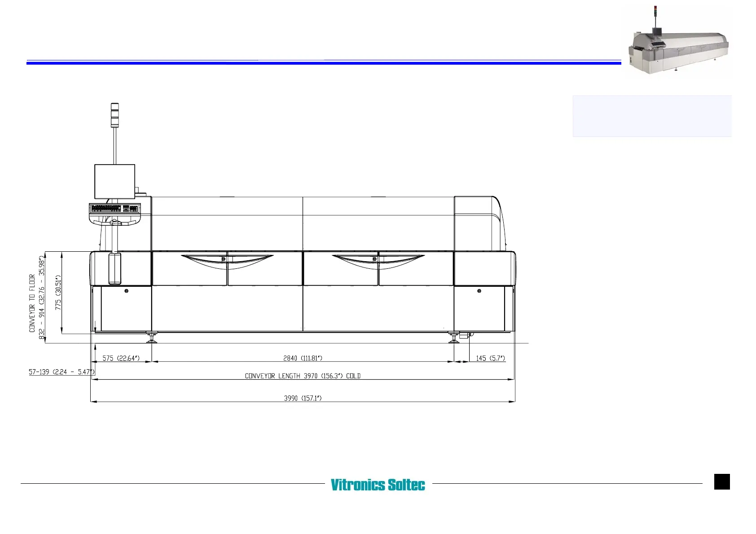Click the keyboard in the machine drawing
This screenshot has height=534, width=756.
(114, 209)
